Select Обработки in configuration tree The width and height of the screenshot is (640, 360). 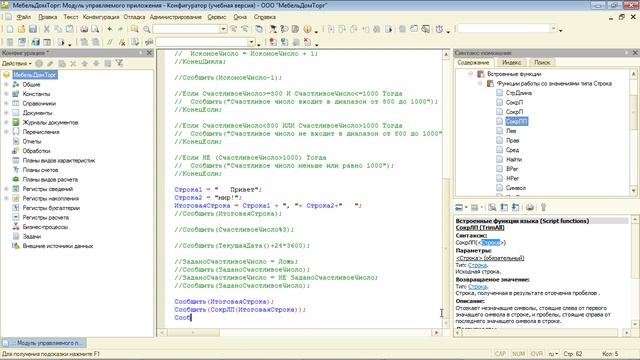36,151
